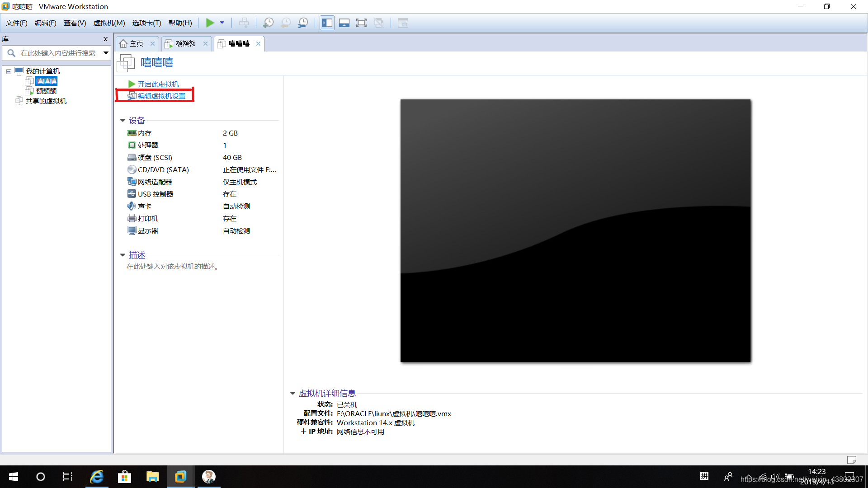This screenshot has width=868, height=488.
Task: Click 开启此虚拟机 link
Action: pyautogui.click(x=158, y=84)
